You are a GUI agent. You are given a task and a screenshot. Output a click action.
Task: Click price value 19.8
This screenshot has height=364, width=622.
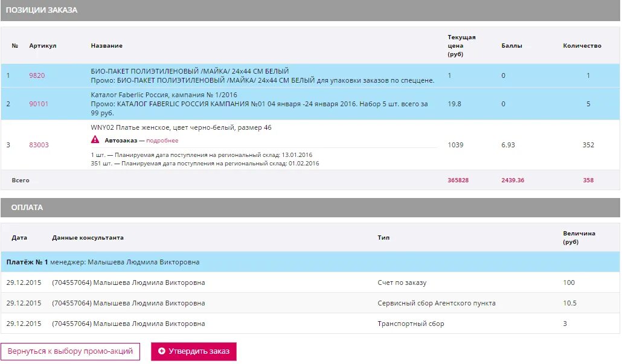pyautogui.click(x=455, y=104)
